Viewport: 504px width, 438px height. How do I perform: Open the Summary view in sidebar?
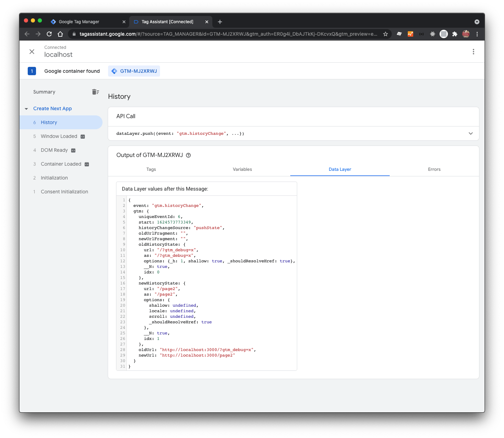coord(44,92)
